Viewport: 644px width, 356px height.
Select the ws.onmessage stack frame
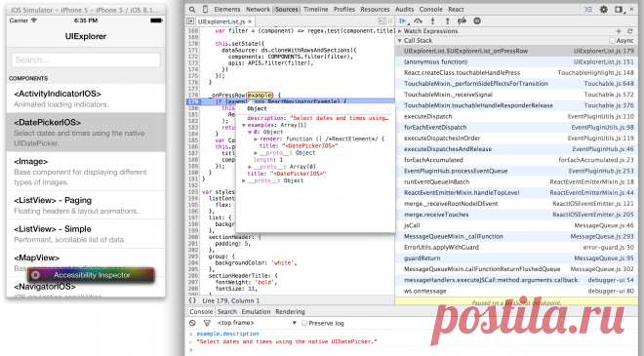(516, 291)
